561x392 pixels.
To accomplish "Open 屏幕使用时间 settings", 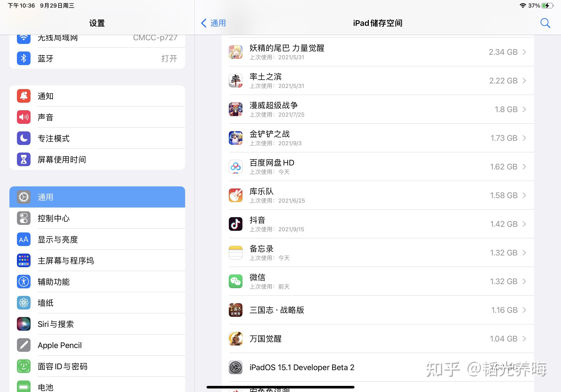I will [x=98, y=160].
